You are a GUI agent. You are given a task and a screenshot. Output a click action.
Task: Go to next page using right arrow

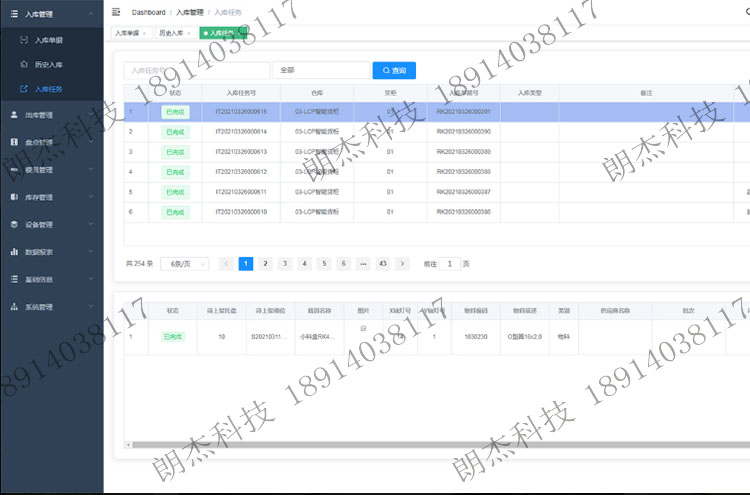point(402,264)
